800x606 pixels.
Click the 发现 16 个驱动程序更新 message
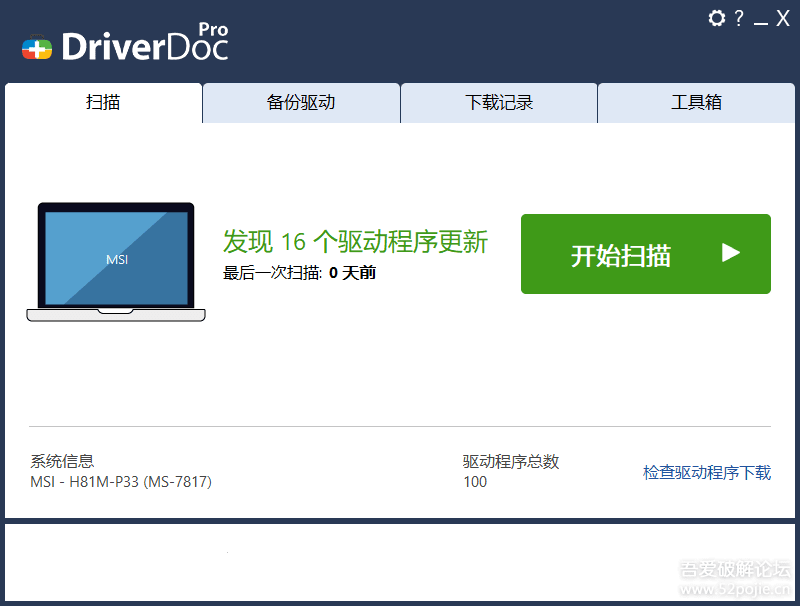coord(356,241)
